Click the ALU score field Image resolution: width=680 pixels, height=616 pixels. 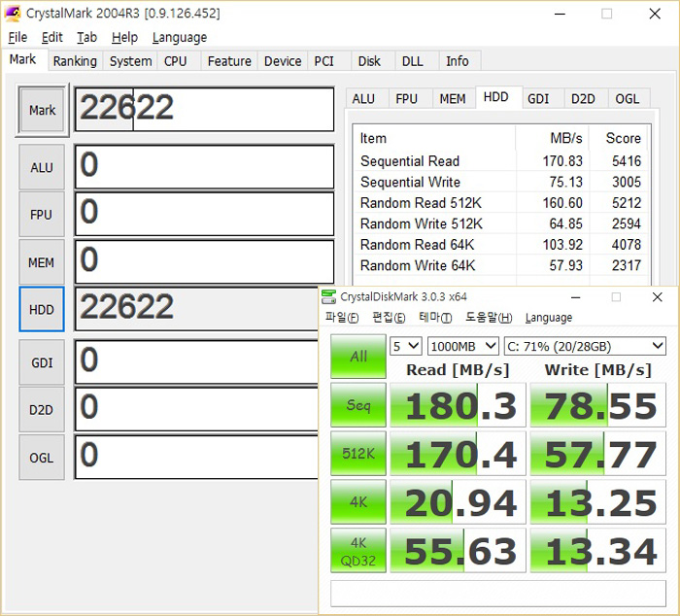(x=204, y=167)
